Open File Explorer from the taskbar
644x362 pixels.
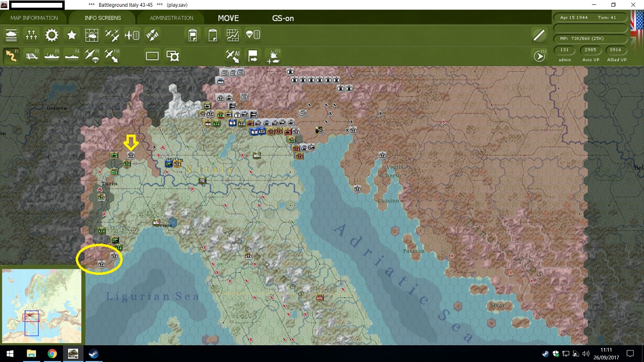point(31,354)
